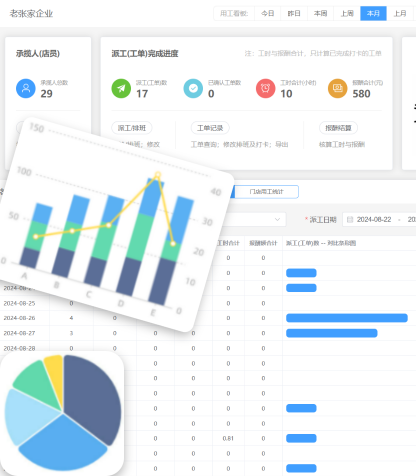The image size is (416, 476).
Task: Select 昨日 period option
Action: [294, 13]
